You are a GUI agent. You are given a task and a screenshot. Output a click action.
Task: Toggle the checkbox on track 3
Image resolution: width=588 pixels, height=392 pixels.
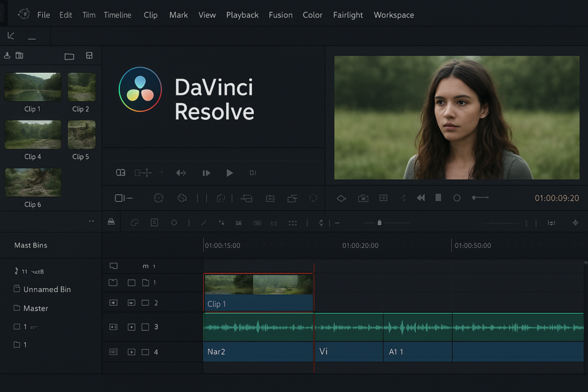pos(145,327)
